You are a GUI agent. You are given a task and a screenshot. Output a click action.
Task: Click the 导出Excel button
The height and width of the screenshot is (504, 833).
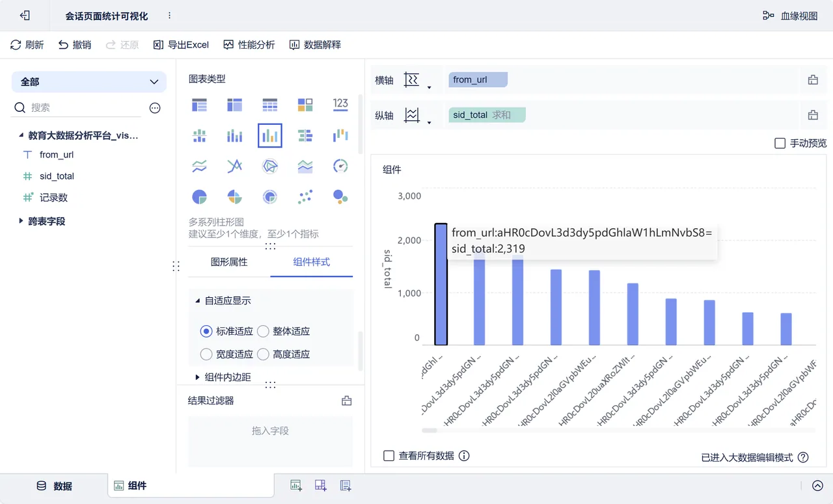[181, 45]
